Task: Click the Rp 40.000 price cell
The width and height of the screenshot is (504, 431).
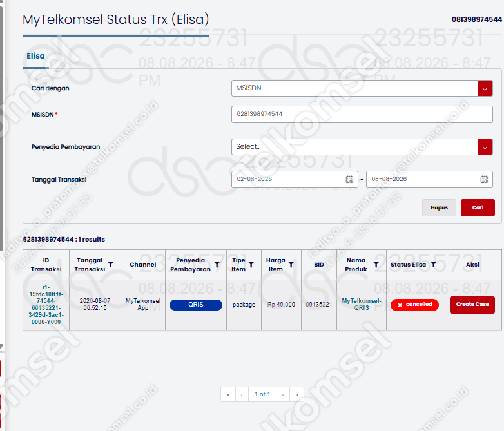Action: 281,304
